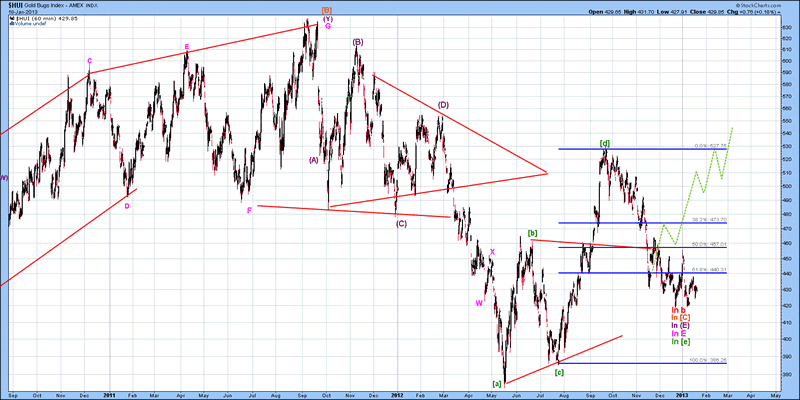This screenshot has height=400, width=800.
Task: Click the pink D label at February 2011 low
Action: (127, 206)
